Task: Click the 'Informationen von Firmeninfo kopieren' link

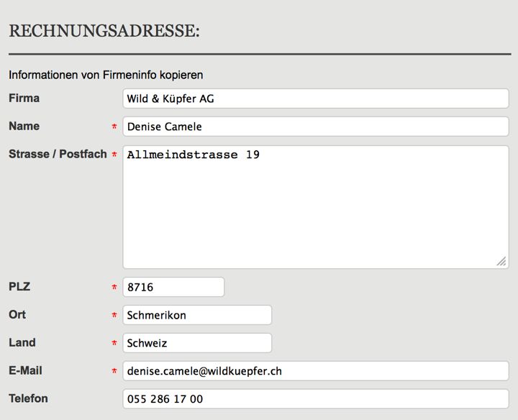Action: pyautogui.click(x=106, y=74)
